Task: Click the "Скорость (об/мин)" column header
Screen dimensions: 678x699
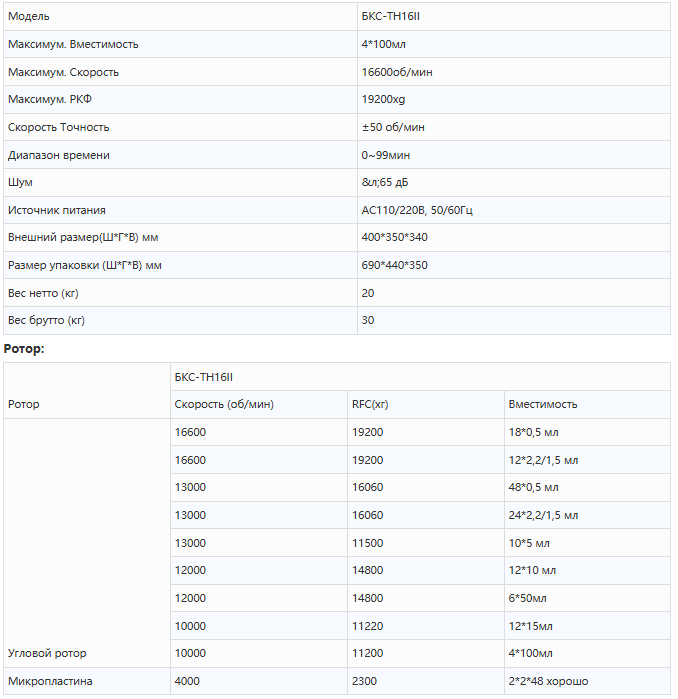Action: click(x=224, y=404)
